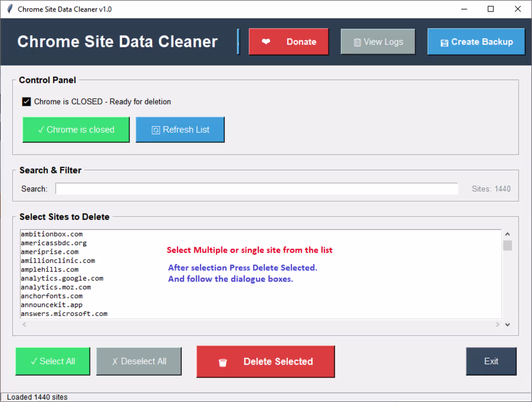
Task: Click the Exit button
Action: point(491,361)
